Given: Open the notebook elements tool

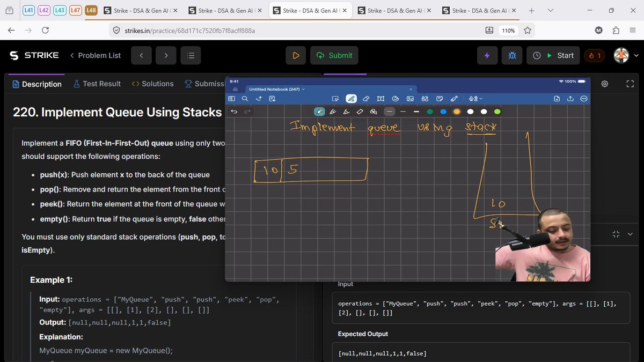Looking at the screenshot, I should pyautogui.click(x=425, y=99).
